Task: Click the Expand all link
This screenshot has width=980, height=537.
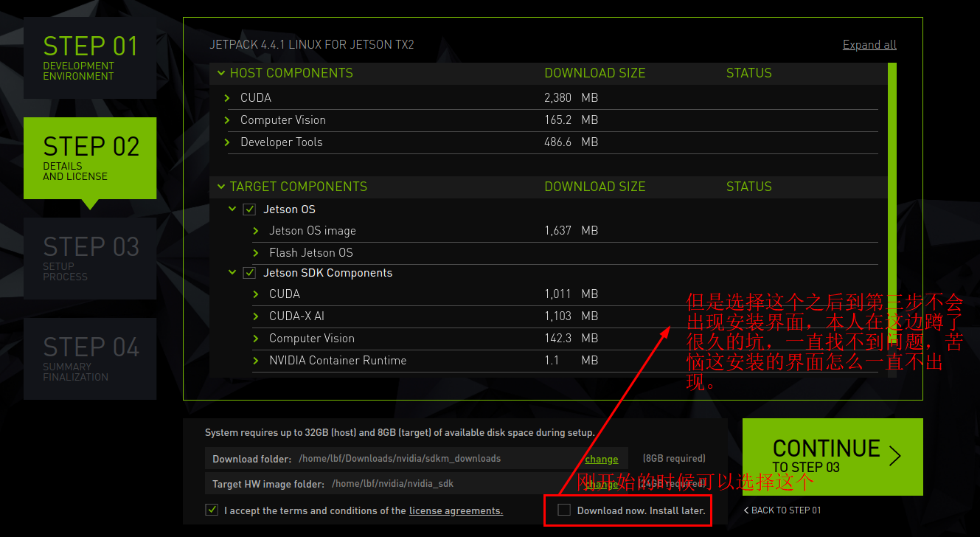Action: (x=869, y=45)
